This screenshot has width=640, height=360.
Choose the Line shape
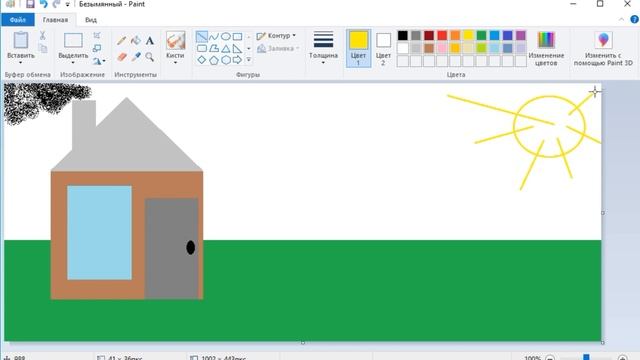tap(202, 37)
